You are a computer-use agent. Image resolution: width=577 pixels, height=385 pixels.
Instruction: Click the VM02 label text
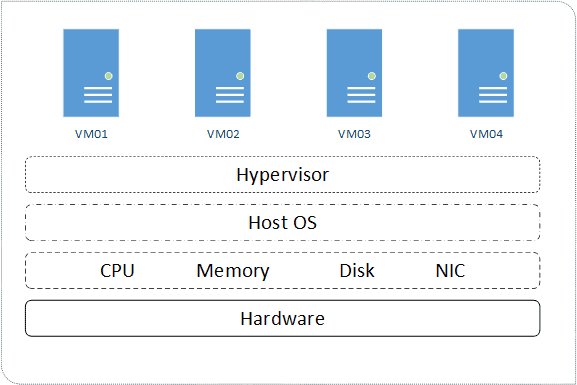[x=223, y=134]
